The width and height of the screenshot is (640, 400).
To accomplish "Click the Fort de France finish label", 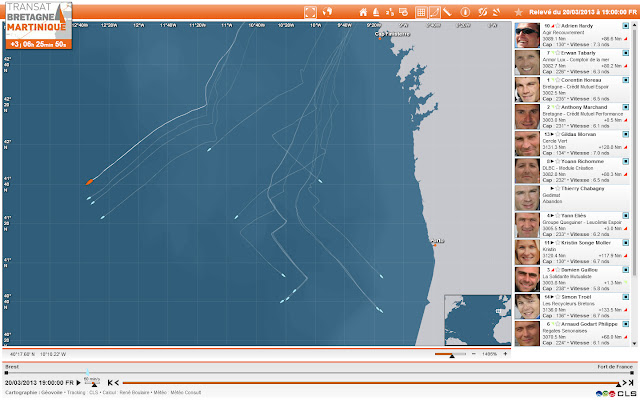I will pyautogui.click(x=615, y=367).
